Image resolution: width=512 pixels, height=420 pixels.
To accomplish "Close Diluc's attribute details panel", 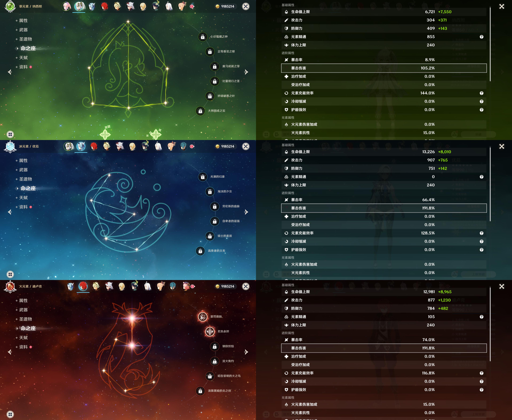I will tap(502, 286).
